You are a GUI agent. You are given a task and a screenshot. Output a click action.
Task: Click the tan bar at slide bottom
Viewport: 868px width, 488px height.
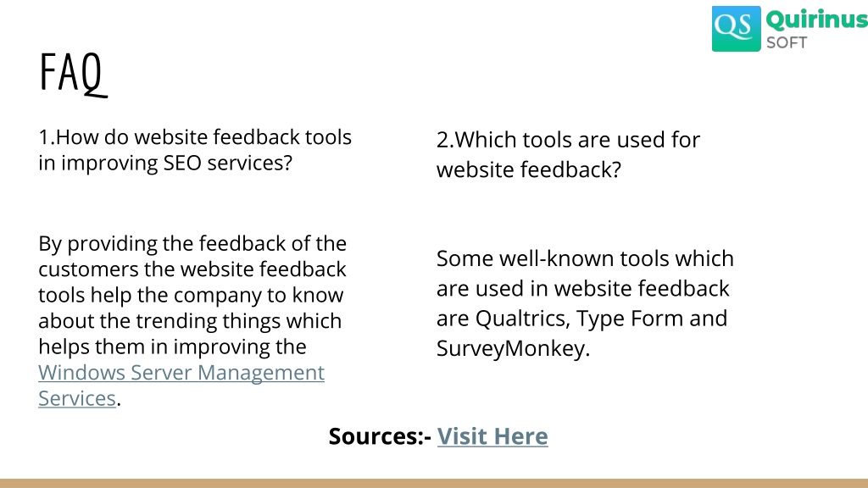pyautogui.click(x=434, y=483)
